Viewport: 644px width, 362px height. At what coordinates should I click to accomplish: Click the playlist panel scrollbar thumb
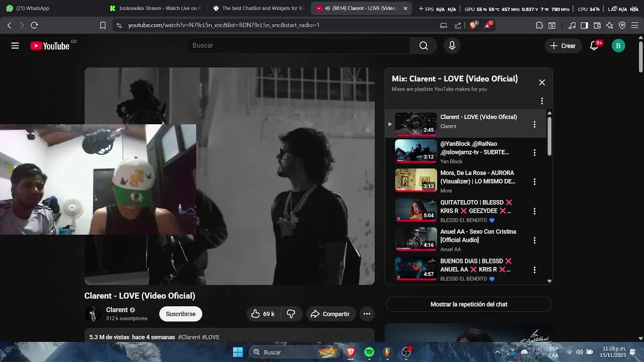[549, 136]
